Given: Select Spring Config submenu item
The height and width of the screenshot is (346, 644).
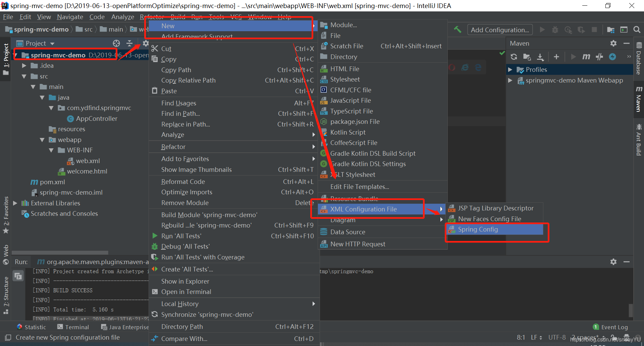Looking at the screenshot, I should tap(495, 229).
